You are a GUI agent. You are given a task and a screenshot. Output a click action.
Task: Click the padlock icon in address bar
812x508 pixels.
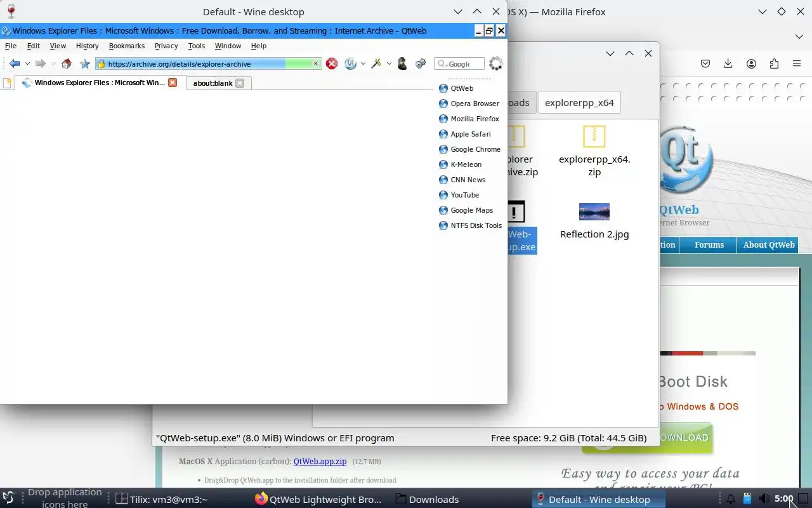(101, 63)
